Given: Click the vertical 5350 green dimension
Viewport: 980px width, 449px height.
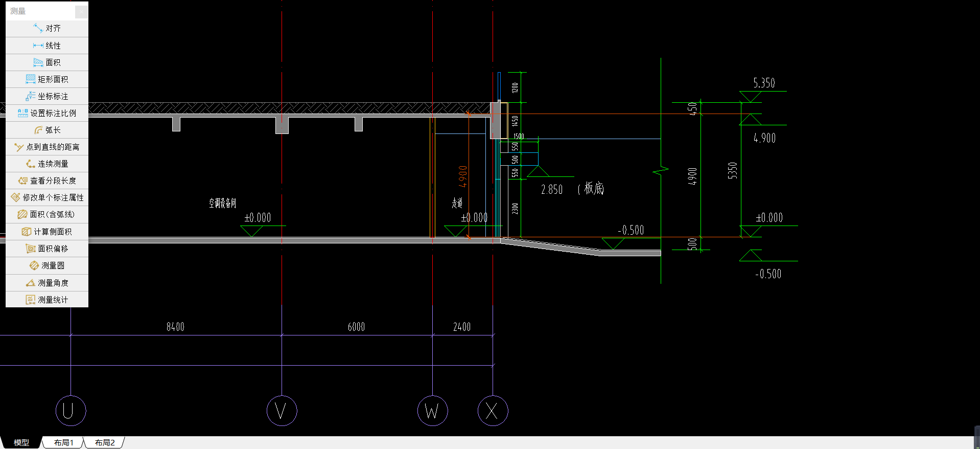Looking at the screenshot, I should pyautogui.click(x=733, y=170).
